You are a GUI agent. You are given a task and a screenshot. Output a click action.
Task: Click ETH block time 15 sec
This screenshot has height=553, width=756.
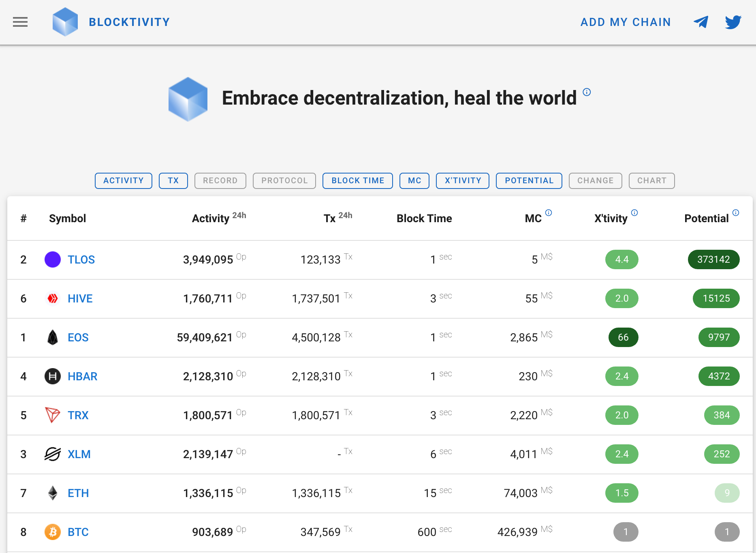438,493
